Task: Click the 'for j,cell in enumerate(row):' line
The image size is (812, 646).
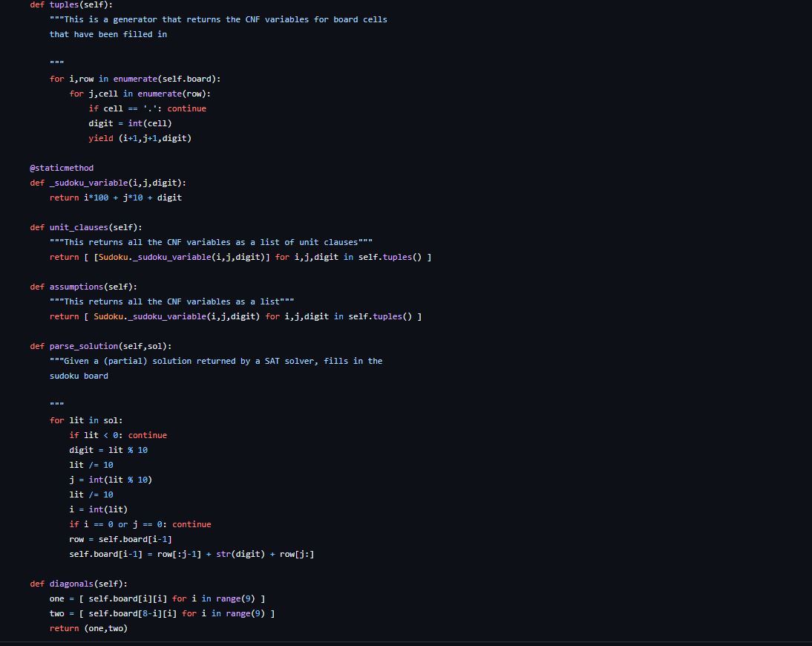Action: pos(140,94)
